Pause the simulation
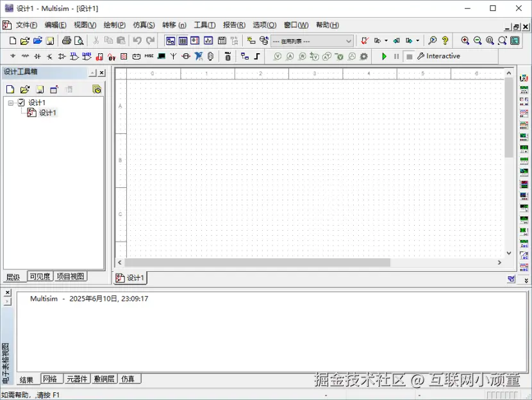This screenshot has height=400, width=532. point(396,56)
